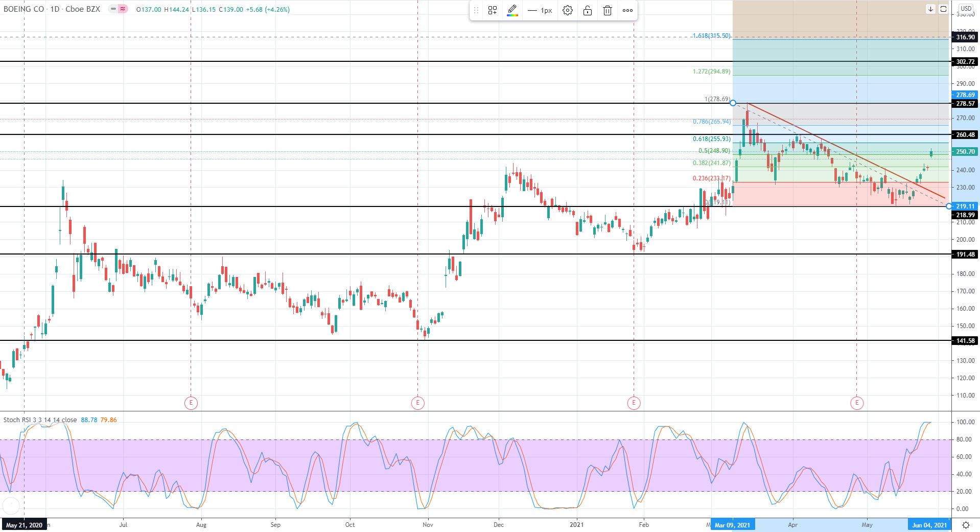Image resolution: width=980 pixels, height=532 pixels.
Task: Click the 0.618(255.93) Fibonacci label
Action: (712, 139)
